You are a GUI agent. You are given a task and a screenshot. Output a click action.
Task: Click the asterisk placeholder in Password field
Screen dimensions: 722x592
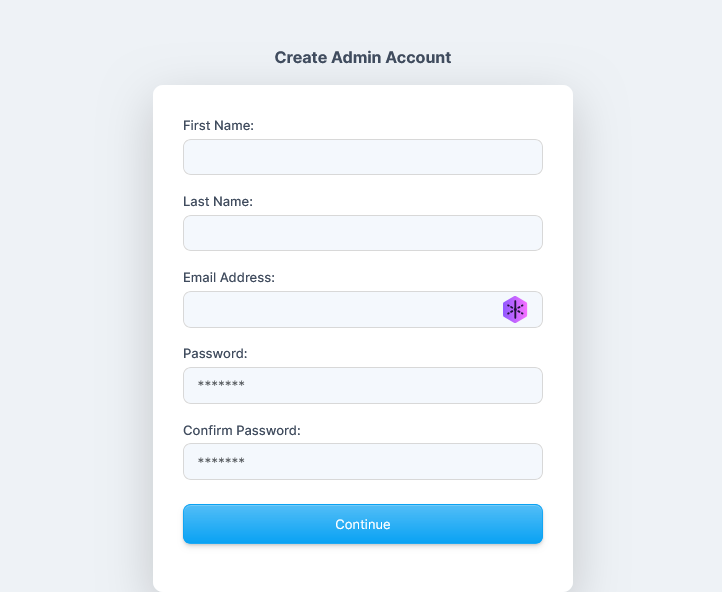click(x=221, y=385)
